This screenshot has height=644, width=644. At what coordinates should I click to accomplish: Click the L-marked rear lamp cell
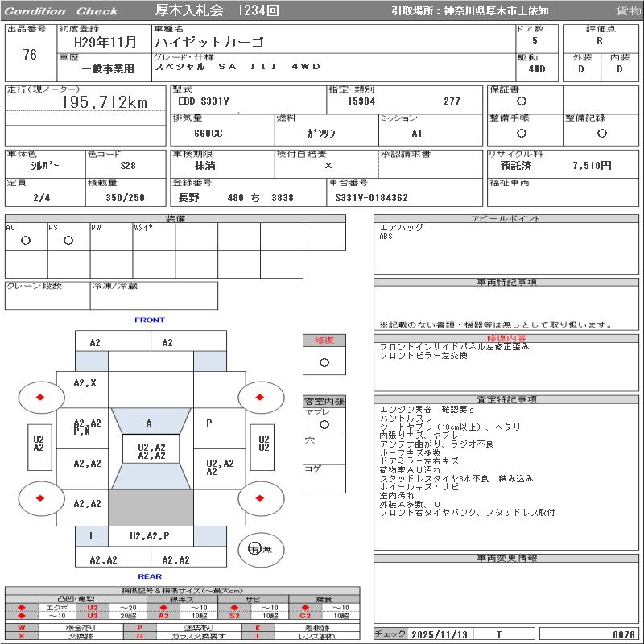coord(92,535)
